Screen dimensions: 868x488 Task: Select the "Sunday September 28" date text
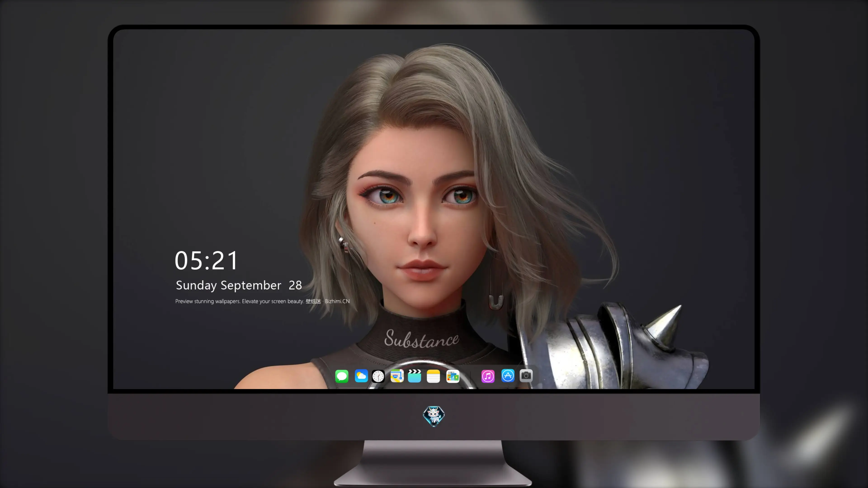point(238,285)
